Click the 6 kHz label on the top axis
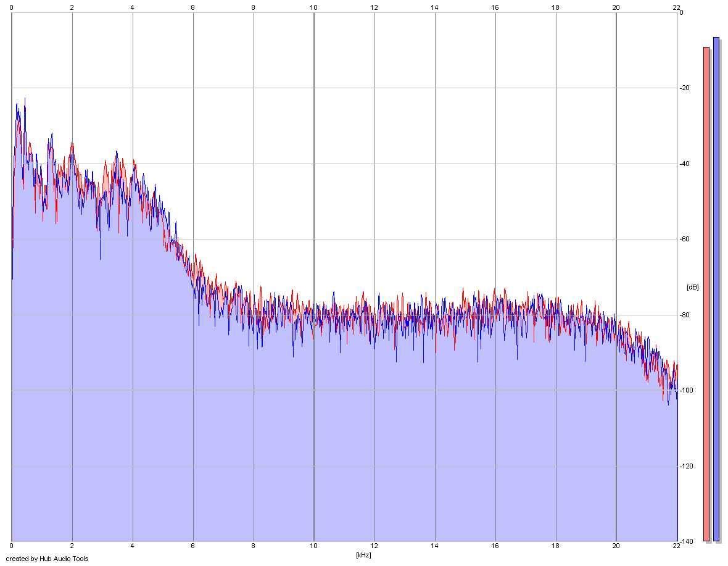This screenshot has height=566, width=728. coord(192,7)
